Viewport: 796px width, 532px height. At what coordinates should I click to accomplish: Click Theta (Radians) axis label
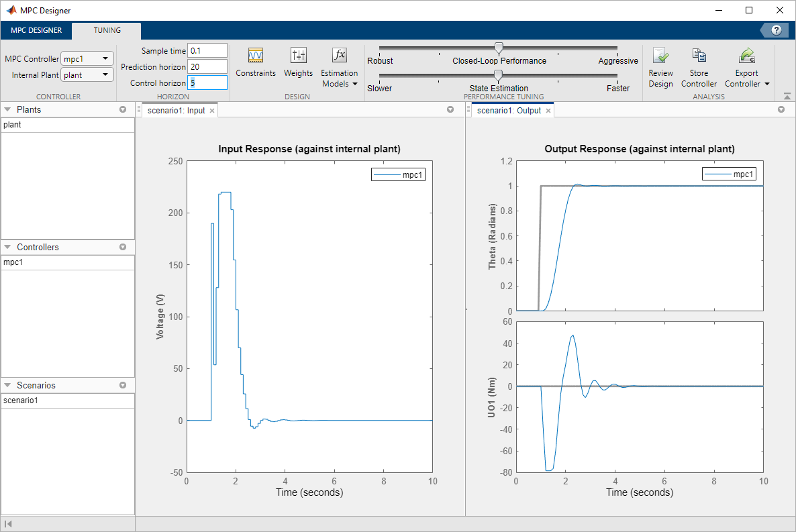click(492, 237)
